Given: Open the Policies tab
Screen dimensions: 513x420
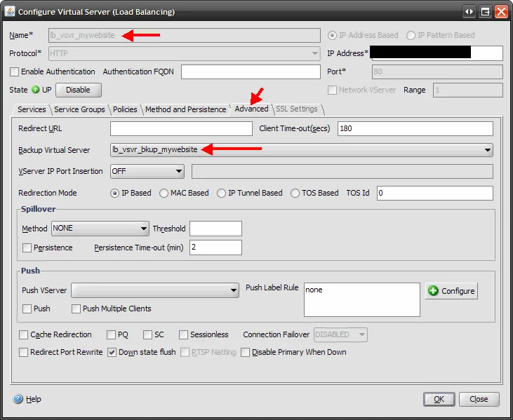Looking at the screenshot, I should tap(125, 109).
